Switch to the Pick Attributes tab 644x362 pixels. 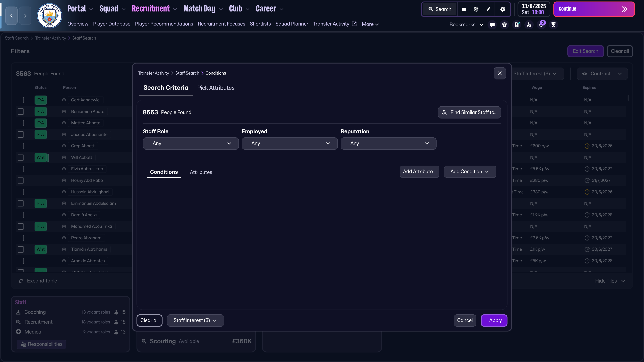216,88
